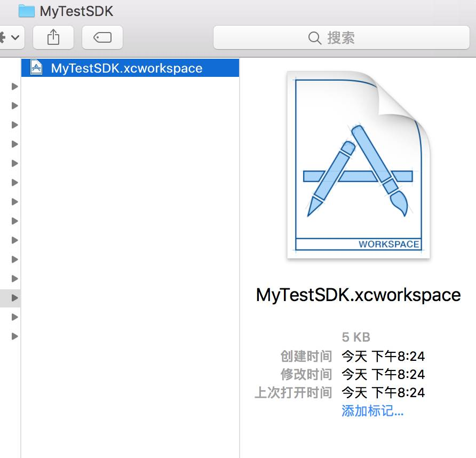Click the time value beside 上次打开时间

pyautogui.click(x=383, y=393)
